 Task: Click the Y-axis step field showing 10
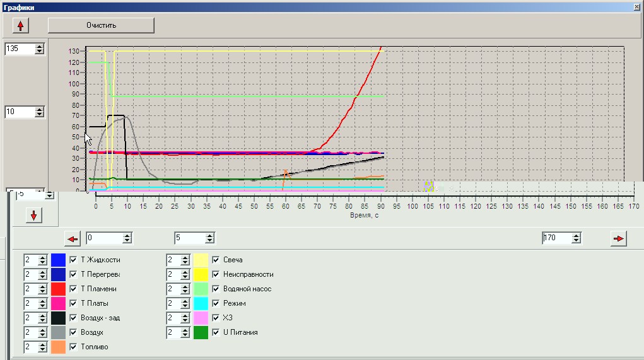point(20,112)
